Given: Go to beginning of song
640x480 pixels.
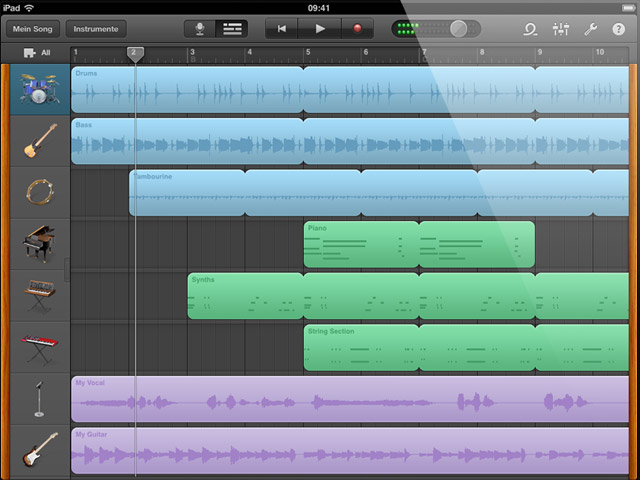Looking at the screenshot, I should pos(282,29).
